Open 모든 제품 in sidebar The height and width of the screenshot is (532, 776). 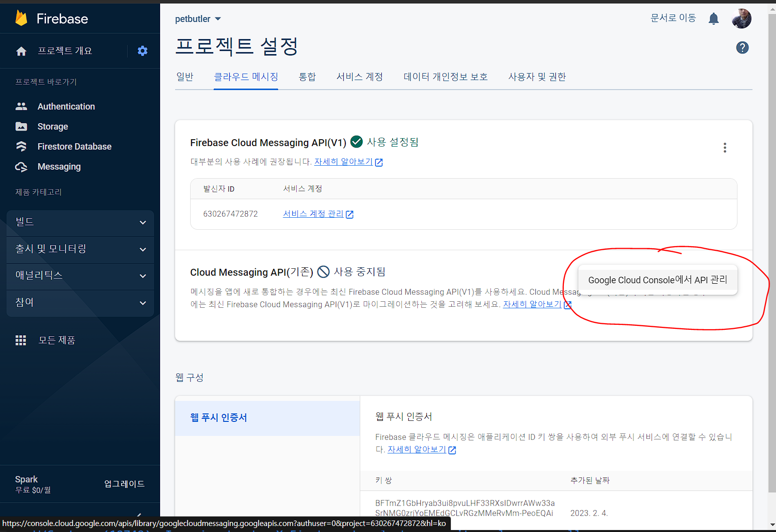point(57,340)
